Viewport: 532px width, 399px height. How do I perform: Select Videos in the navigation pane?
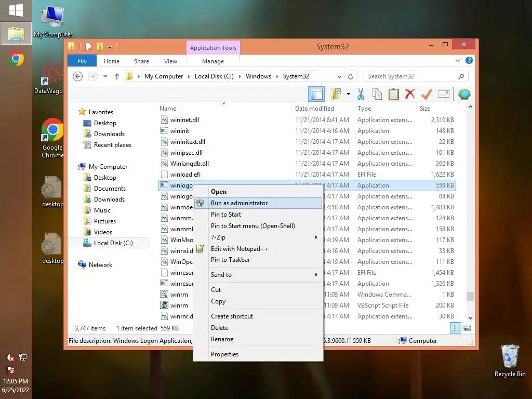click(103, 232)
